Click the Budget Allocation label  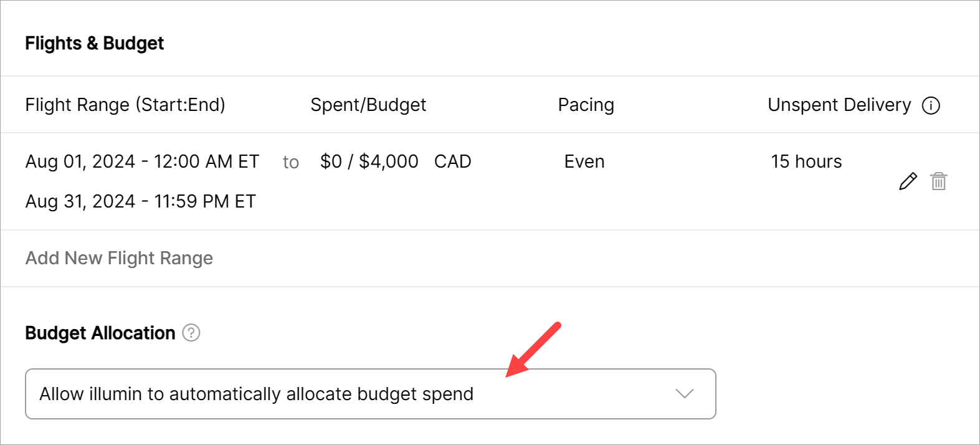point(100,333)
